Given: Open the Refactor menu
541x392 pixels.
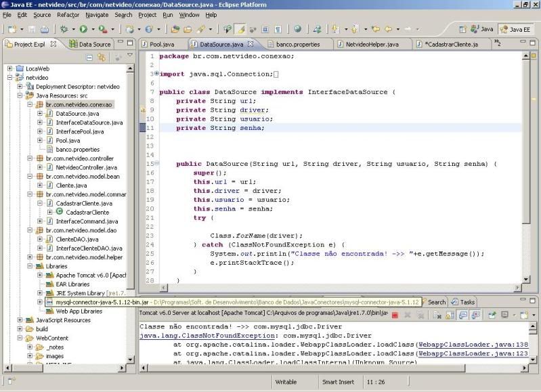Looking at the screenshot, I should [x=68, y=14].
